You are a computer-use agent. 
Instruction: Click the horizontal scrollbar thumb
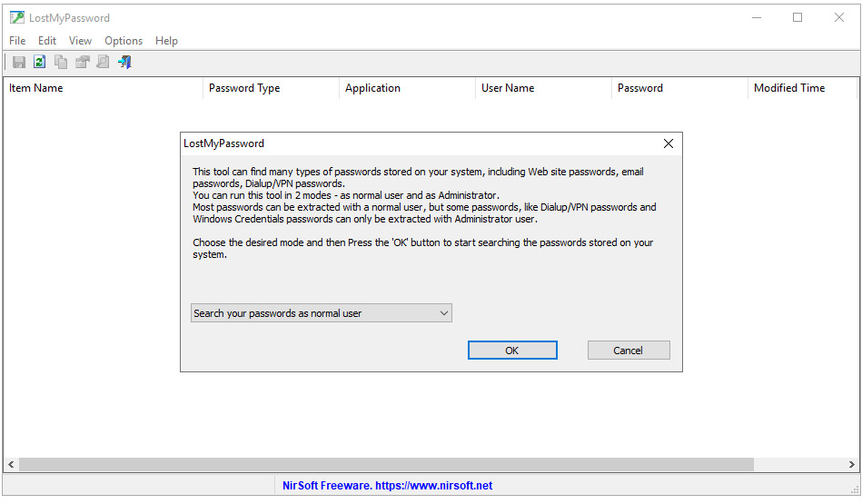tap(386, 464)
